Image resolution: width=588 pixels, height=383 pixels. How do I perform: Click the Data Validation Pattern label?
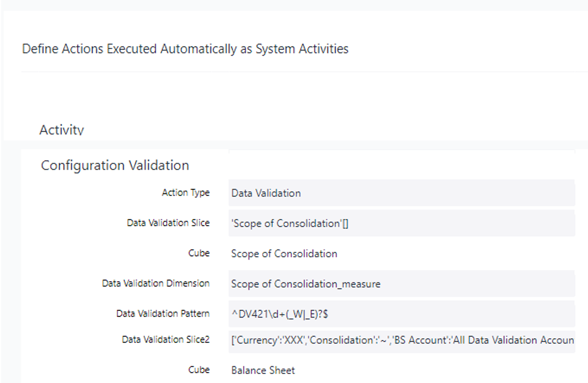(163, 313)
